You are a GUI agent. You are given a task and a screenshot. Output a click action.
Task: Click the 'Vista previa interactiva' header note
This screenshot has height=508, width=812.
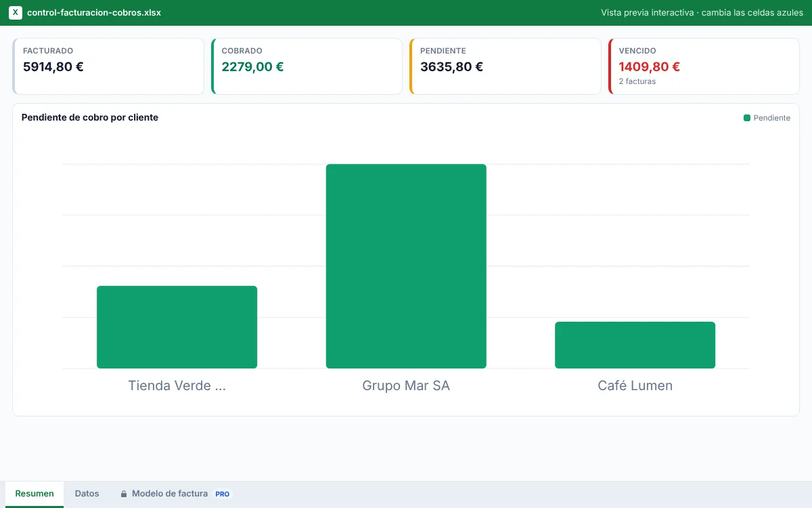(x=702, y=13)
